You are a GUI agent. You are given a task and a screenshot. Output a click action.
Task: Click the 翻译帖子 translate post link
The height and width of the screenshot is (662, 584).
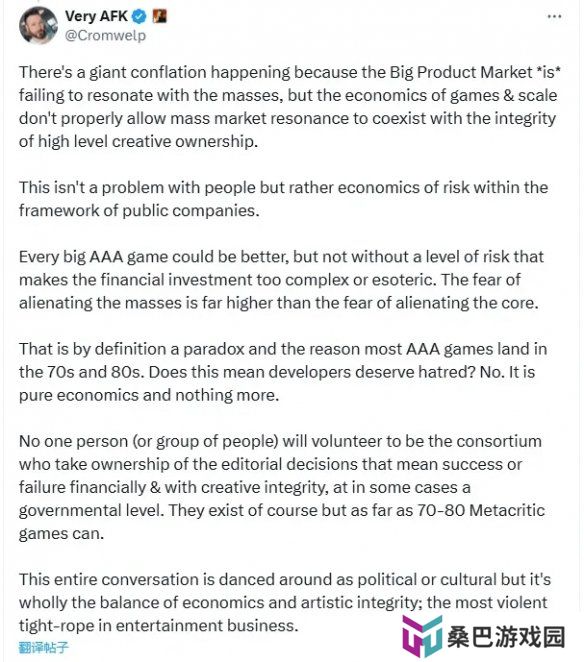coord(43,647)
